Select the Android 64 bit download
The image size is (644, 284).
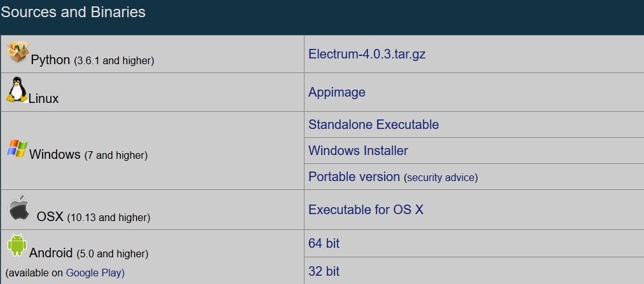click(x=324, y=243)
